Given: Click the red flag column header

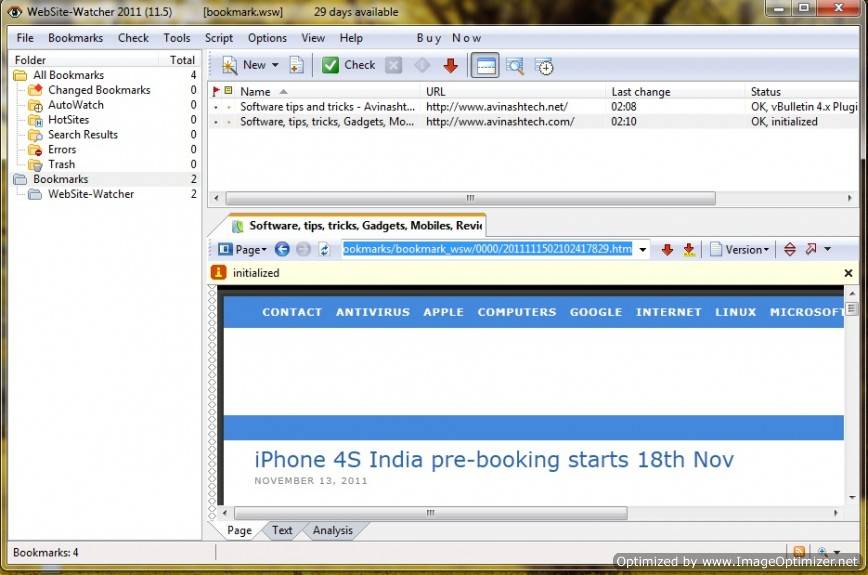Looking at the screenshot, I should tap(216, 91).
